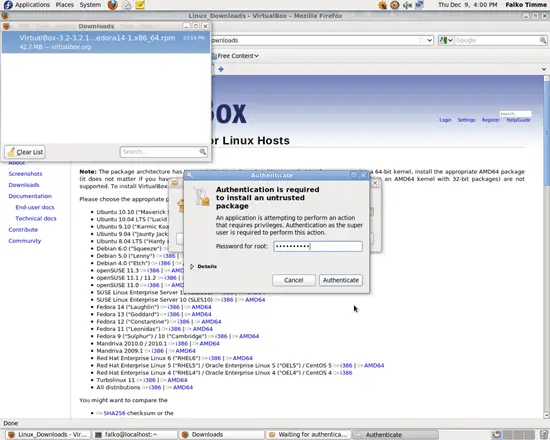Click the keys icon in the Authenticate dialog
The height and width of the screenshot is (440, 550).
pyautogui.click(x=202, y=196)
